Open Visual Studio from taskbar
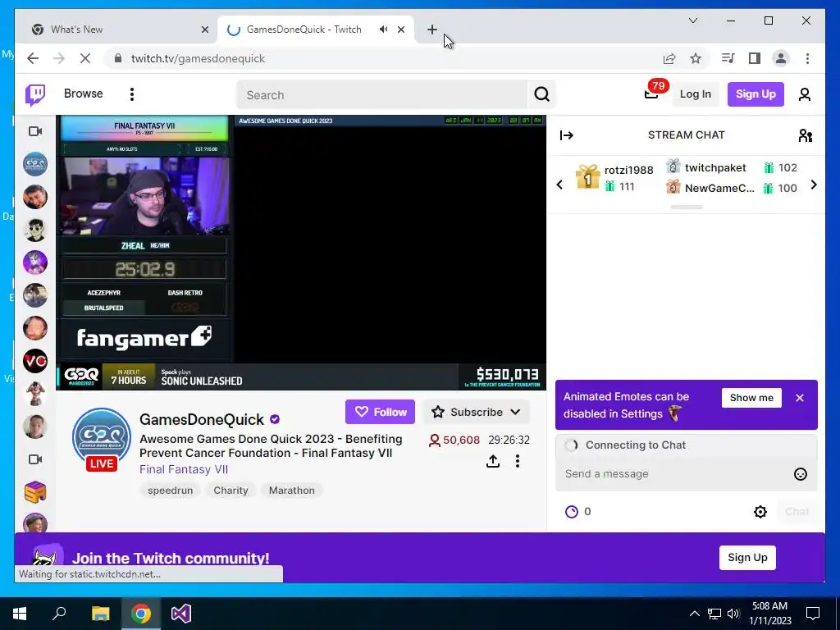The image size is (840, 630). (181, 614)
